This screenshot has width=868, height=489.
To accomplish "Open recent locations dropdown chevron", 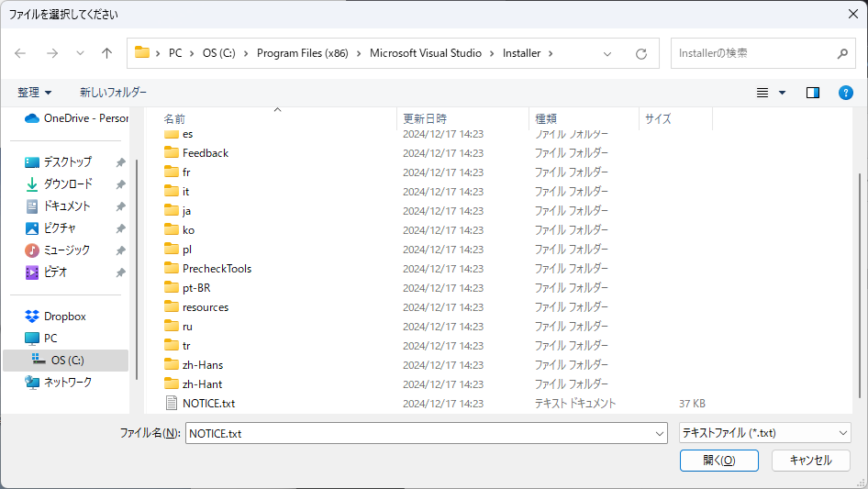I will point(80,53).
